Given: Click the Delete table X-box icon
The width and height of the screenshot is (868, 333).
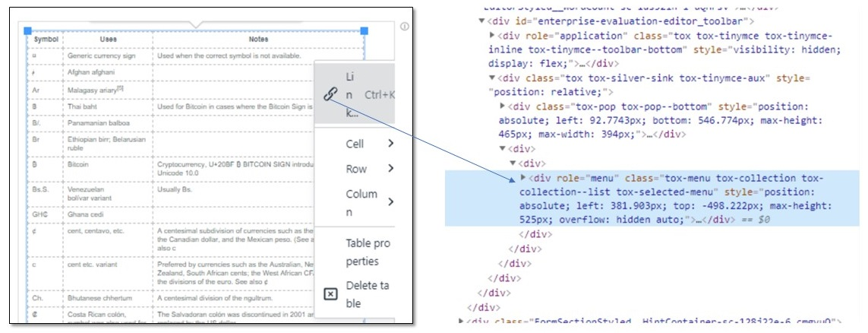Looking at the screenshot, I should (x=330, y=294).
